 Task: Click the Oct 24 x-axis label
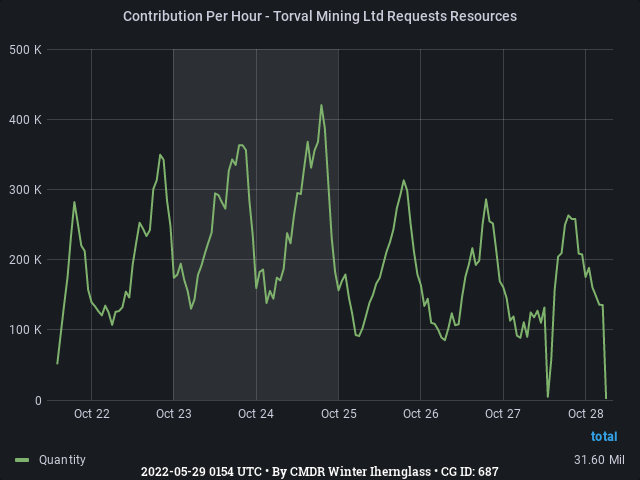256,414
